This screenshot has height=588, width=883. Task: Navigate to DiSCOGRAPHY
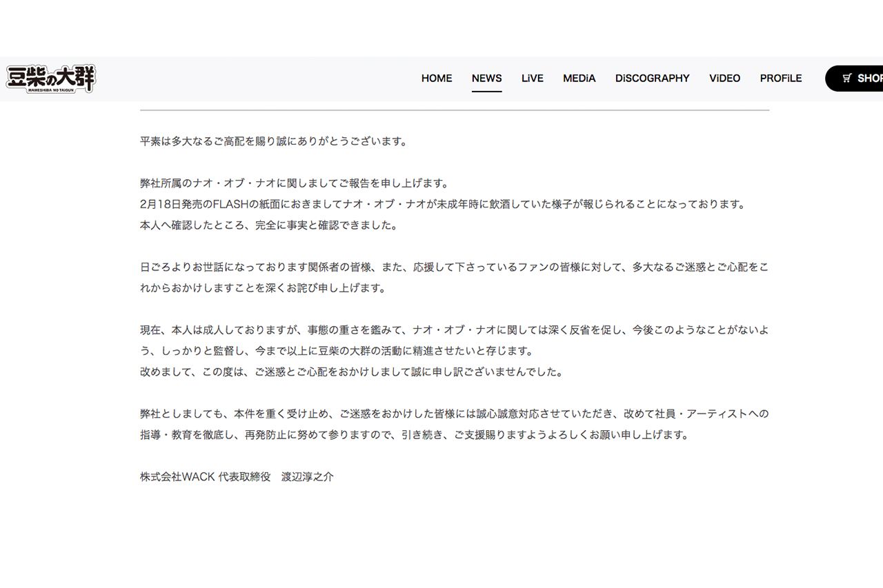point(652,79)
